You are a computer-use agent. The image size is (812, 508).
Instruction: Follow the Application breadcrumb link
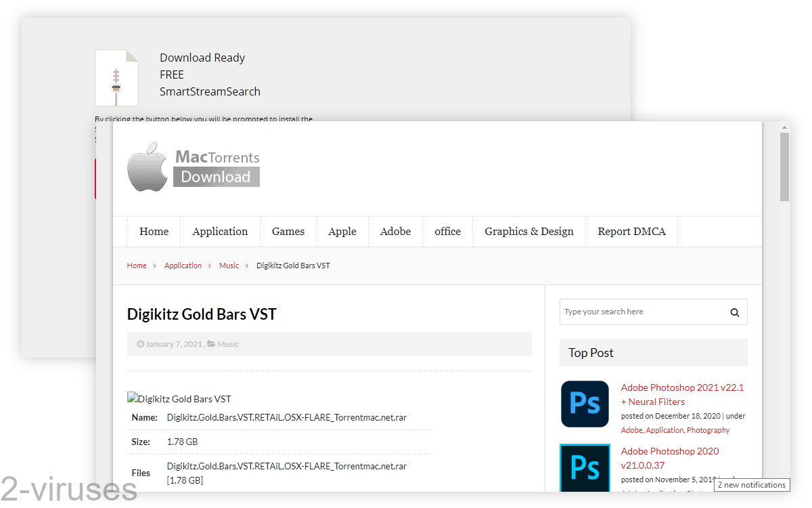[x=183, y=265]
